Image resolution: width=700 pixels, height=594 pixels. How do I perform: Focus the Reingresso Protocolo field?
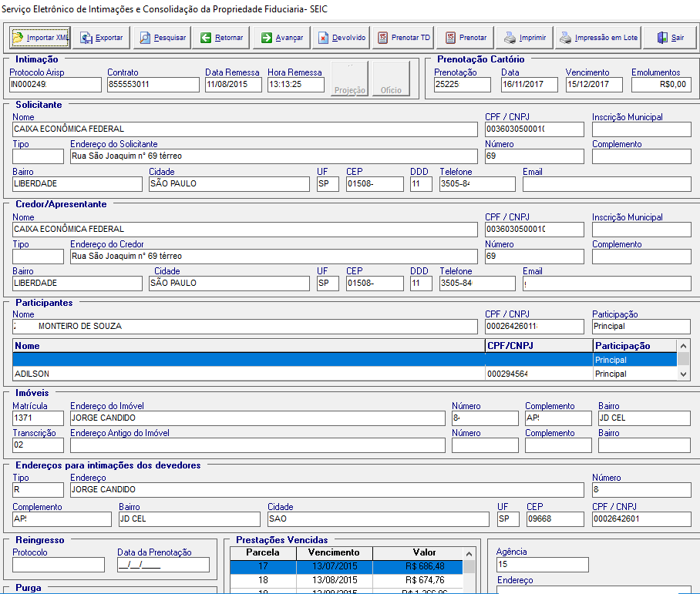59,565
